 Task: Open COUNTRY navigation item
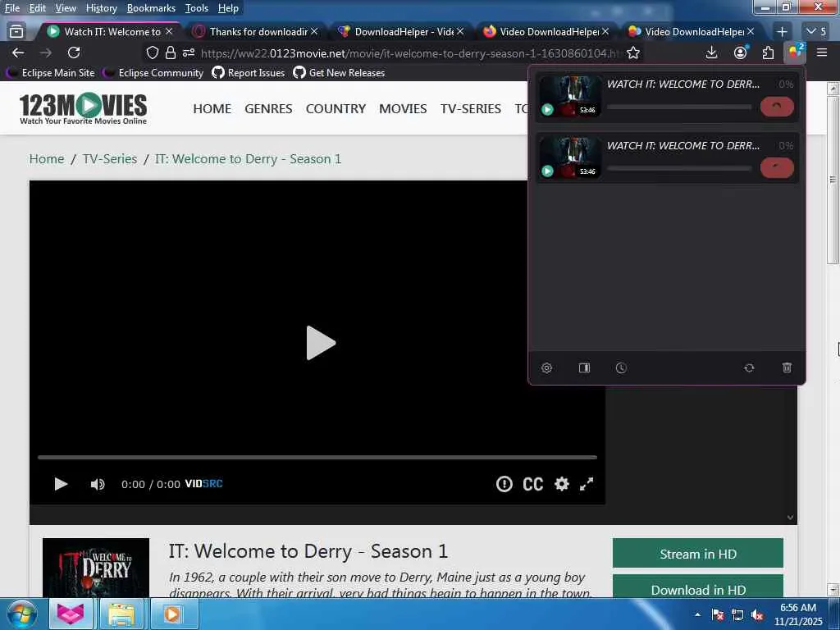tap(336, 109)
